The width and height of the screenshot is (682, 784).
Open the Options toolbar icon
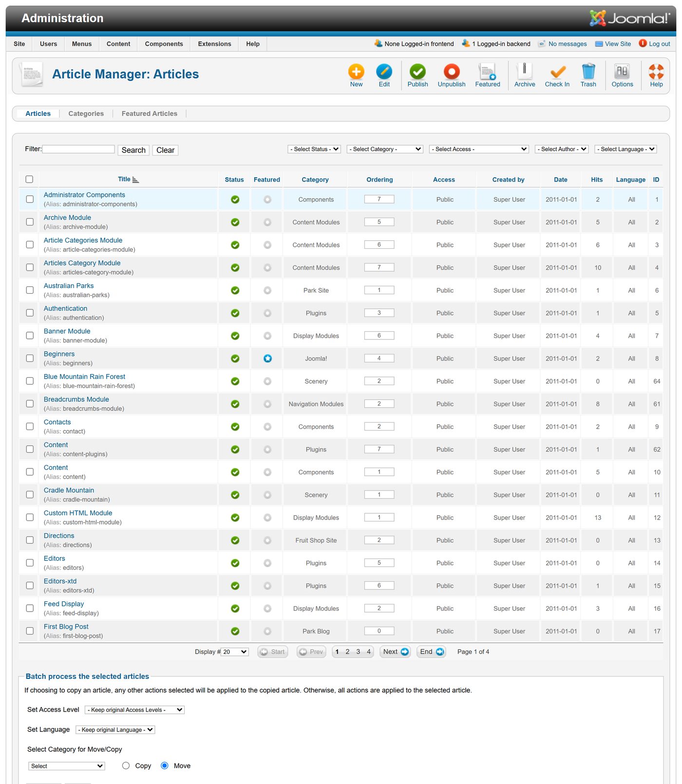click(x=622, y=75)
